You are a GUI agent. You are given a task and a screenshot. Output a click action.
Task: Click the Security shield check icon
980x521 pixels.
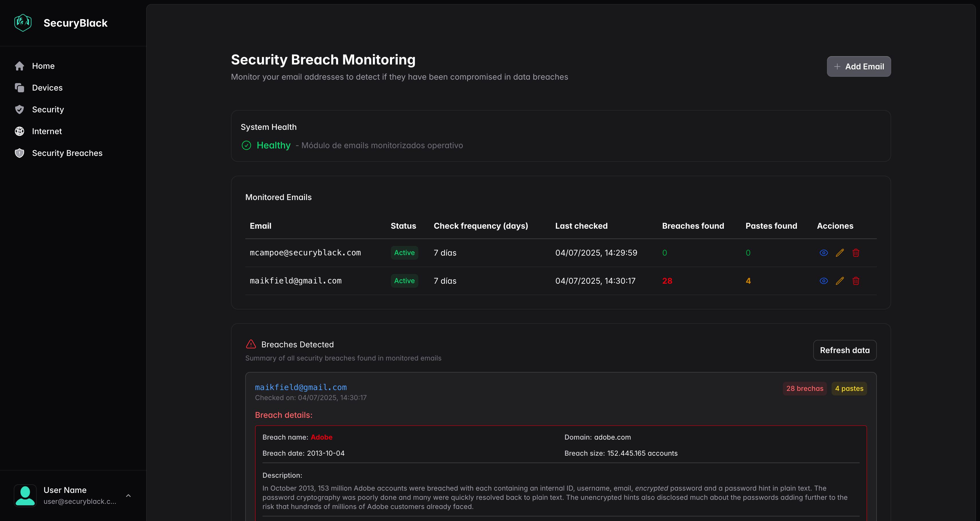click(19, 109)
